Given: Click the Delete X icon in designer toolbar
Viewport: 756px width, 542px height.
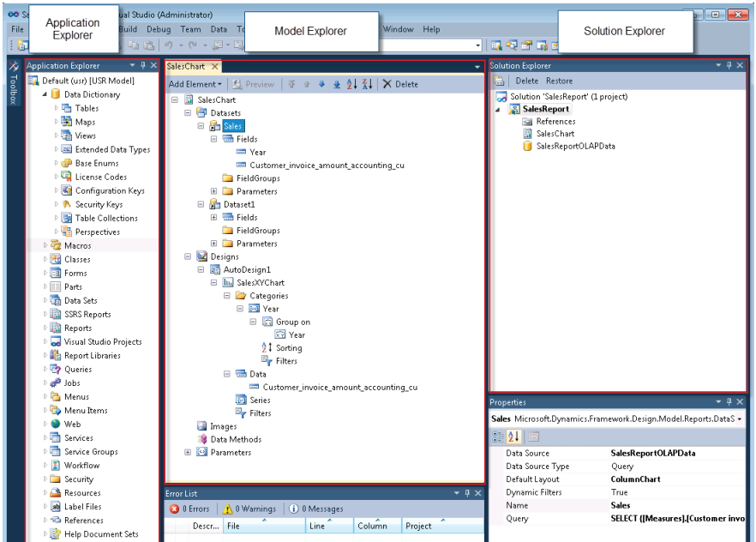Looking at the screenshot, I should click(387, 83).
